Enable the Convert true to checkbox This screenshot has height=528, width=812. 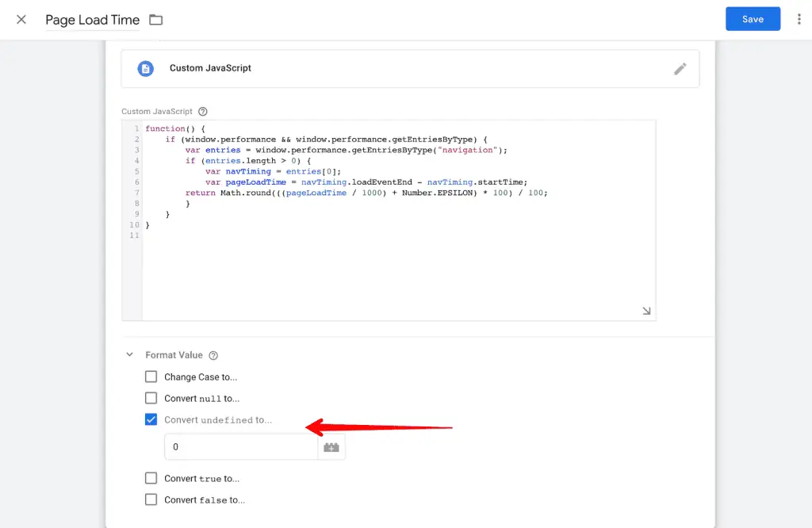point(151,479)
